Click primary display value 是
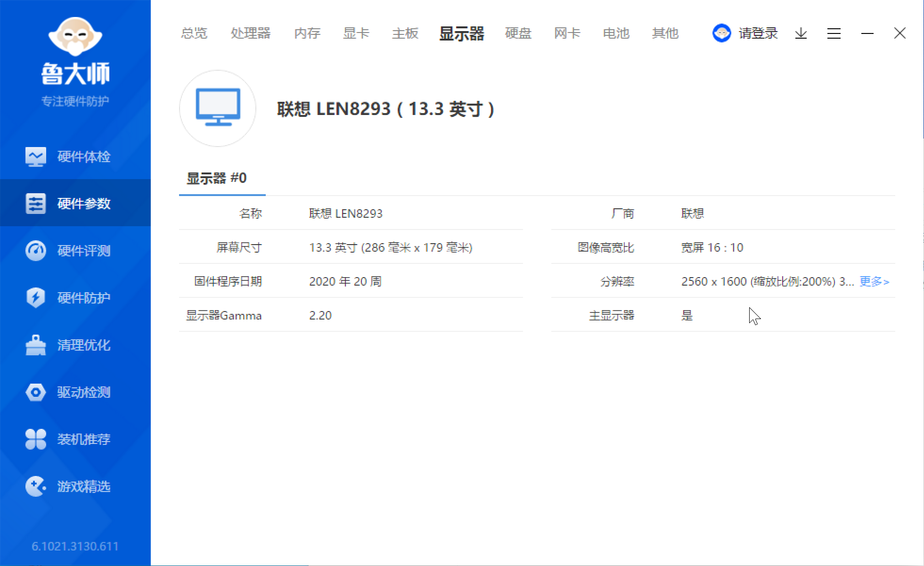 687,315
